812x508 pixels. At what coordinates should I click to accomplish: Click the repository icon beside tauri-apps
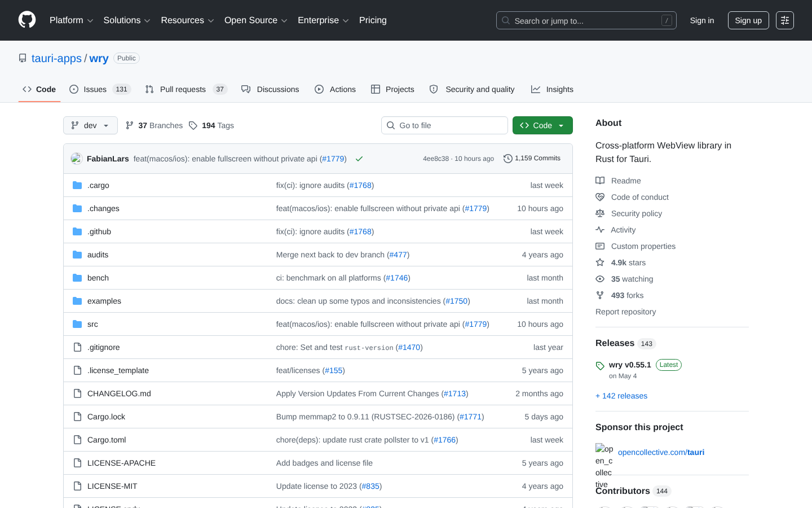pyautogui.click(x=23, y=58)
